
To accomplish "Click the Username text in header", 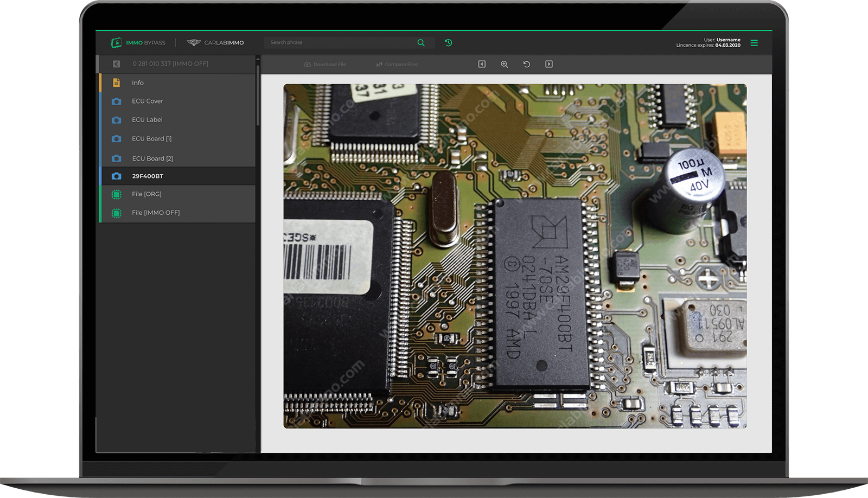I will coord(728,40).
